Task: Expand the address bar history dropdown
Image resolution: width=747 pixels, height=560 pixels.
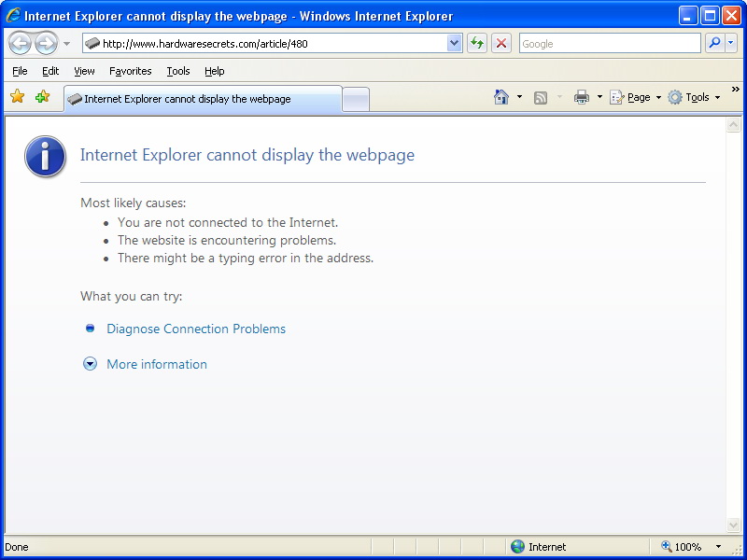Action: click(455, 44)
